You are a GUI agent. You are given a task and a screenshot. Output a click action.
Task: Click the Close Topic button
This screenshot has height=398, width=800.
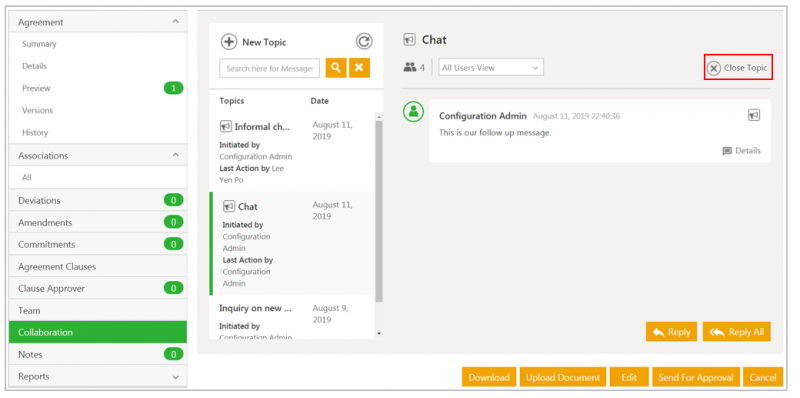point(738,67)
